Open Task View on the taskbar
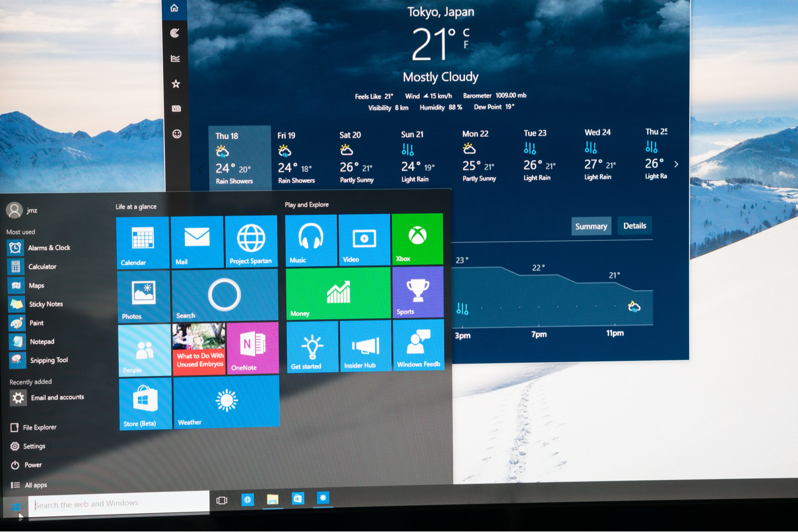The image size is (798, 532). coord(221,500)
